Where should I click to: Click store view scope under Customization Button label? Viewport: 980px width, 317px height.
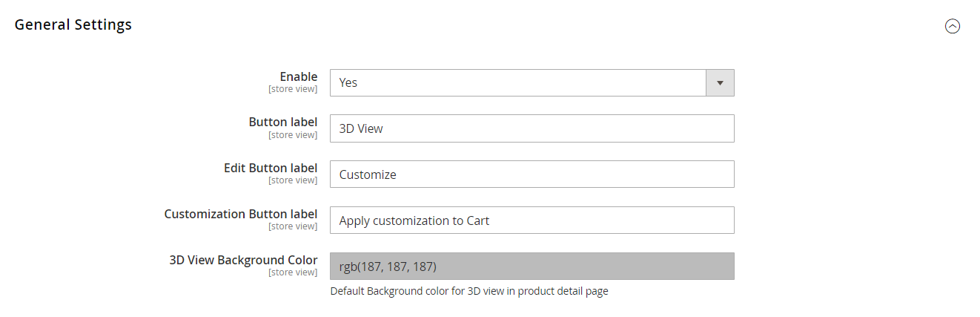292,226
